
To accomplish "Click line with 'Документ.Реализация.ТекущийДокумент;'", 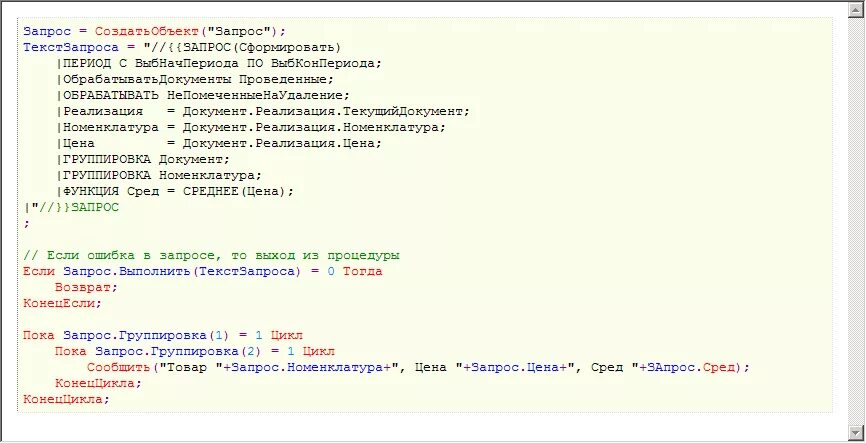I will (x=263, y=111).
